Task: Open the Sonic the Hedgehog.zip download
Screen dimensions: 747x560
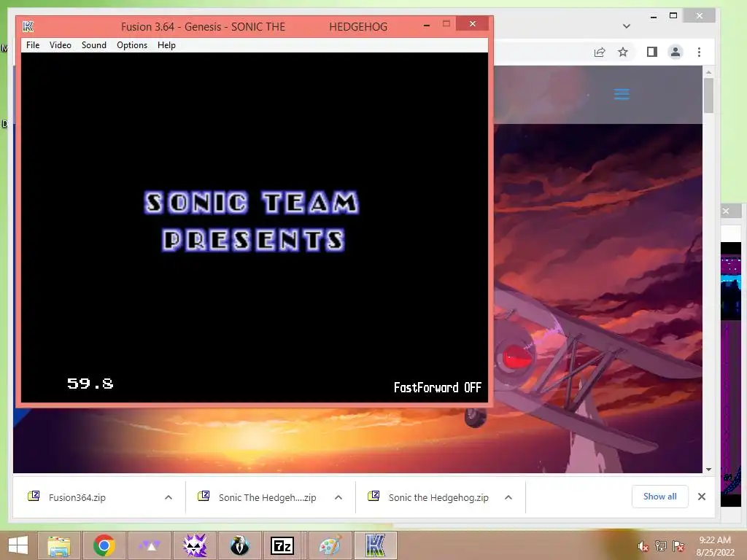Action: (438, 497)
